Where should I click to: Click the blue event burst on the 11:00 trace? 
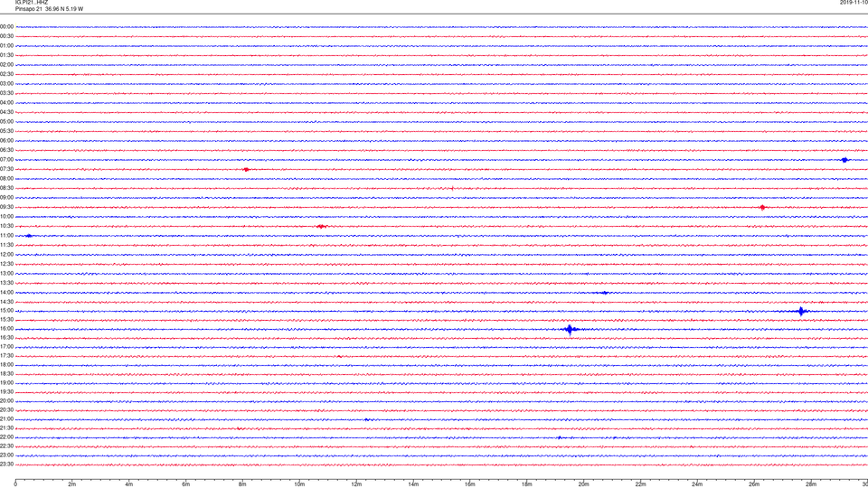click(29, 236)
